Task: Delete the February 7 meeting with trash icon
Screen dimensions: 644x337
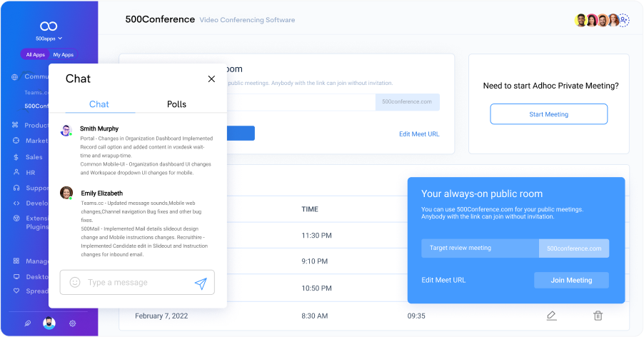Action: coord(598,316)
